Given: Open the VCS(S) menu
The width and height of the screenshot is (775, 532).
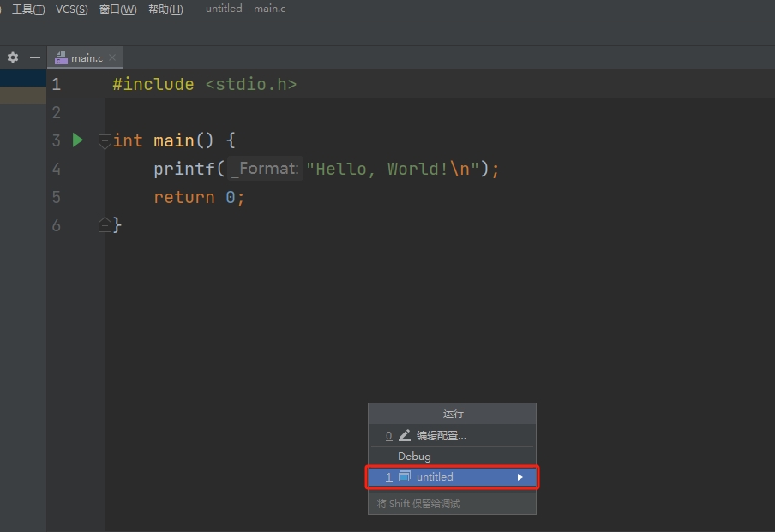Looking at the screenshot, I should pos(71,9).
